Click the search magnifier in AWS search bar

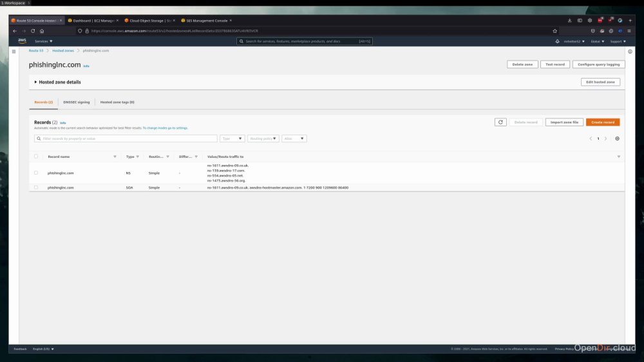pos(241,41)
